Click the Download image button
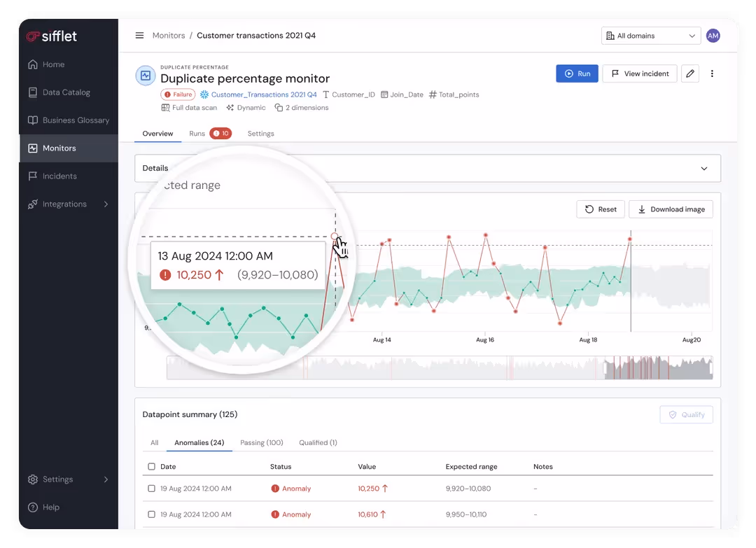The image size is (756, 548). pyautogui.click(x=671, y=209)
